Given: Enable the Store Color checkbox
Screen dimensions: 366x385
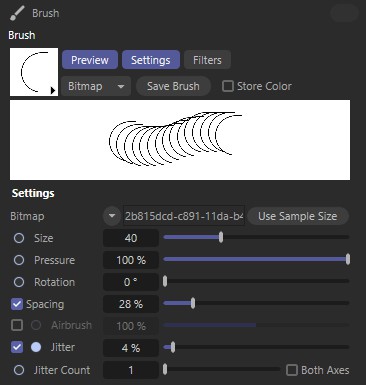Looking at the screenshot, I should point(228,86).
